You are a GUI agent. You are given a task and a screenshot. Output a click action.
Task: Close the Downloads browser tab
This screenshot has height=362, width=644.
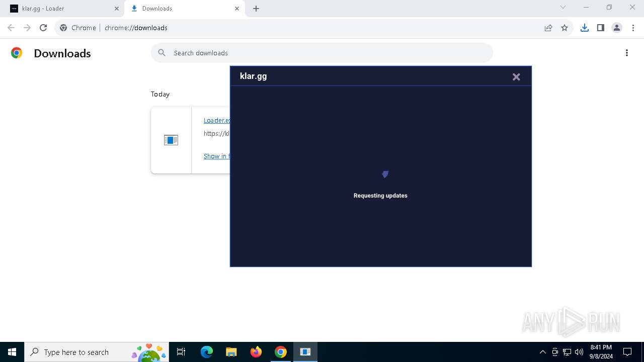click(x=237, y=9)
